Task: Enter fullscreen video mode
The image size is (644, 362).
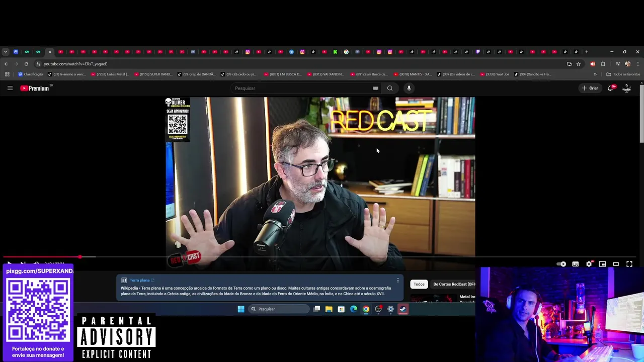Action: pyautogui.click(x=629, y=264)
